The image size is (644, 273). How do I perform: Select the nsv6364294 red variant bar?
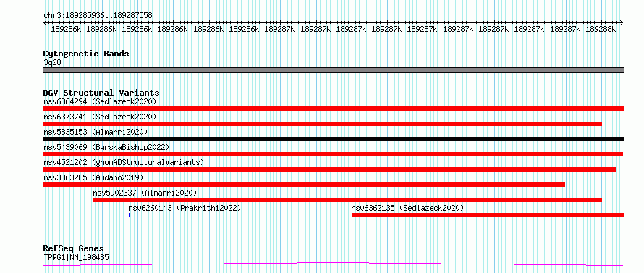pos(333,109)
